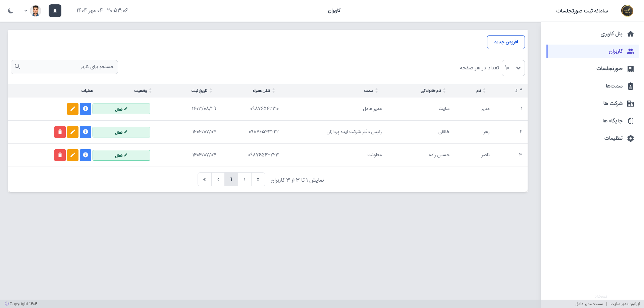Toggle dark mode moon icon
This screenshot has width=644, height=308.
(x=11, y=11)
